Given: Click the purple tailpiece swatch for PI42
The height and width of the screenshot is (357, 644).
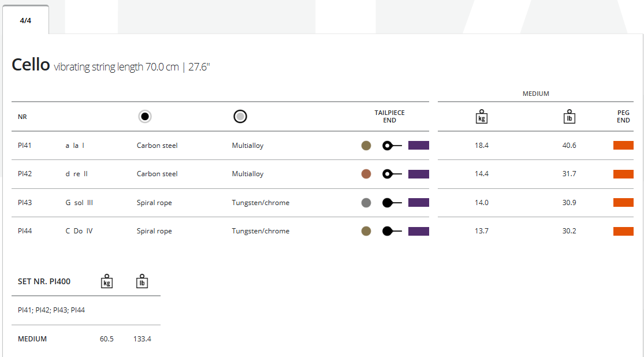Looking at the screenshot, I should 419,174.
